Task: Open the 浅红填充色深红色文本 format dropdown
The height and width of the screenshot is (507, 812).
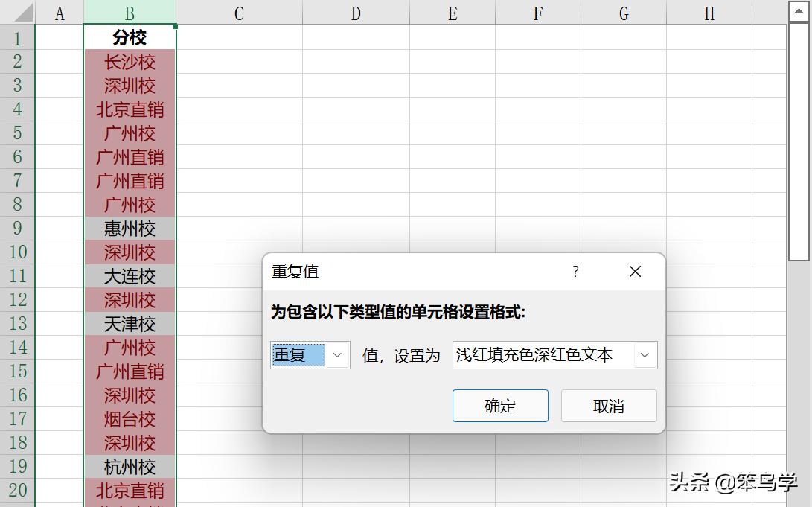Action: click(x=645, y=355)
